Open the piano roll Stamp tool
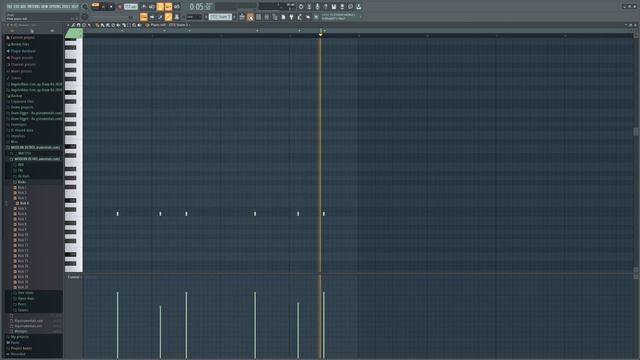This screenshot has height=360, width=640. click(84, 25)
